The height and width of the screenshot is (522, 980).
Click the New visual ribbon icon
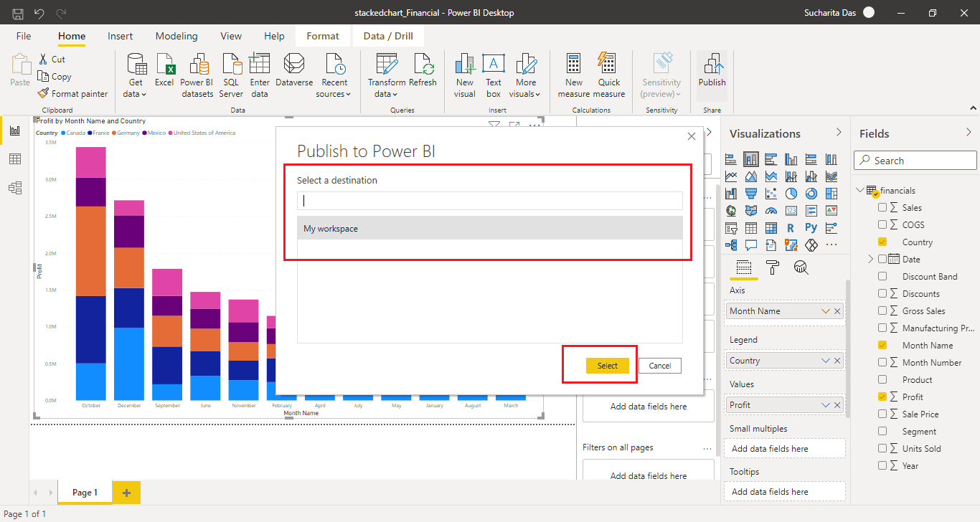464,72
